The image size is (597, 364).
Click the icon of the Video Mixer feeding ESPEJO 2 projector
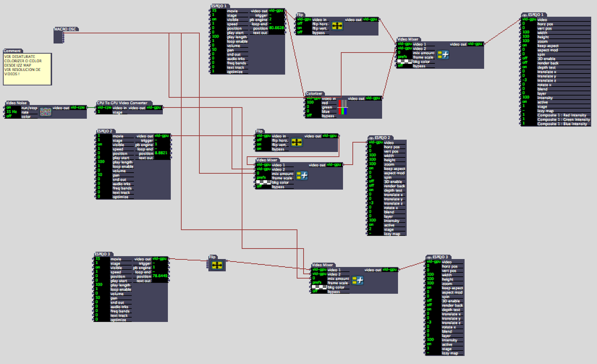click(x=302, y=175)
